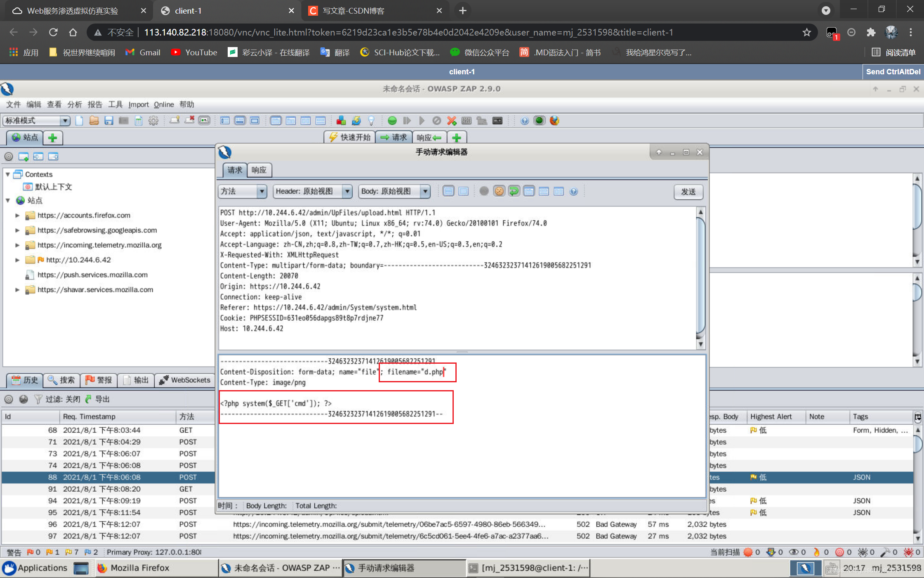Image resolution: width=924 pixels, height=578 pixels.
Task: Click the green radar HUD icon
Action: click(x=540, y=121)
